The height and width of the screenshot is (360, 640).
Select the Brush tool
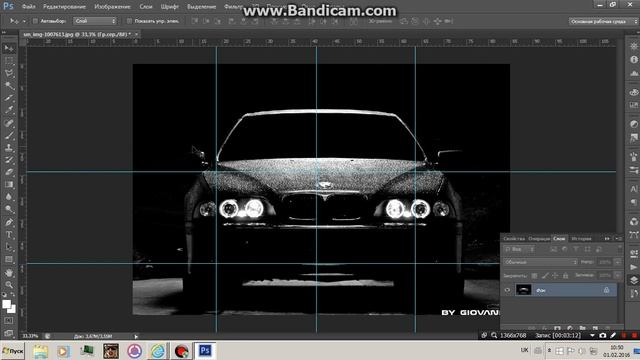[x=9, y=135]
